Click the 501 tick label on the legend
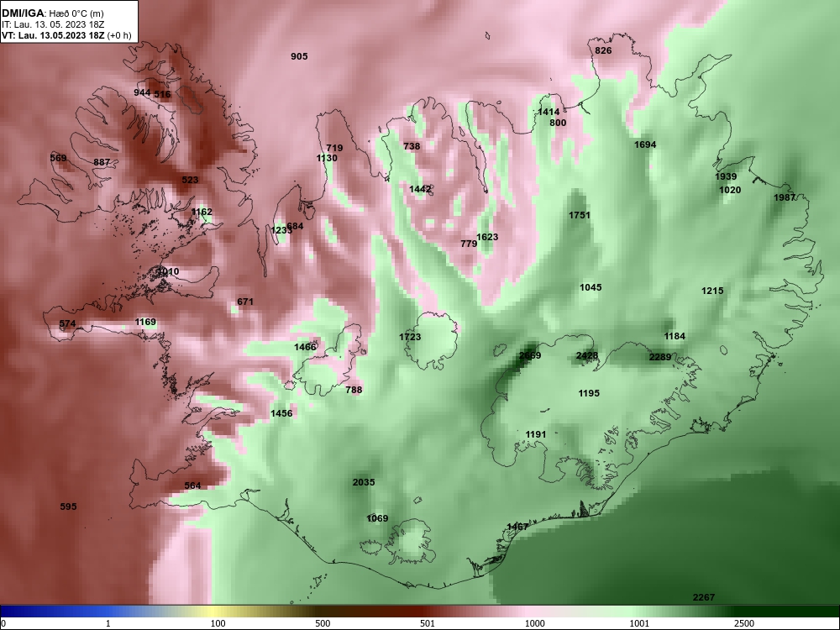 coord(427,623)
